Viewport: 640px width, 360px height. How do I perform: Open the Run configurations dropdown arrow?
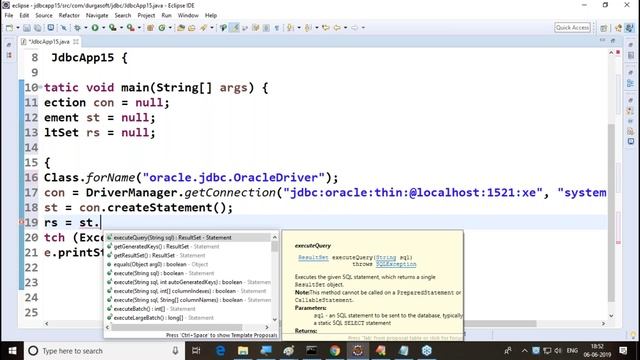point(103,28)
